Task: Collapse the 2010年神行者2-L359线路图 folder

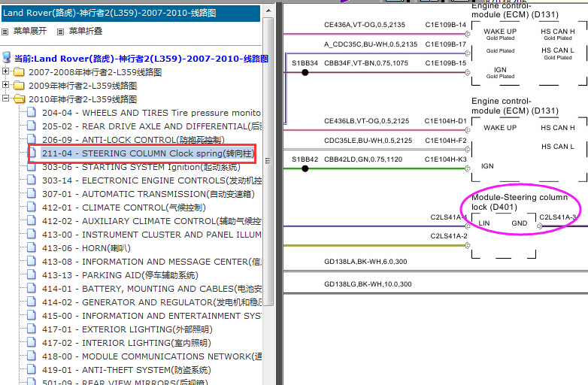Action: [5, 99]
